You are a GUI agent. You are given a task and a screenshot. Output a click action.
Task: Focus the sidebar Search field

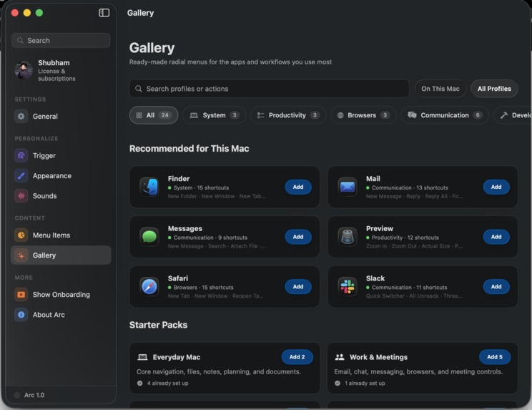pos(61,40)
